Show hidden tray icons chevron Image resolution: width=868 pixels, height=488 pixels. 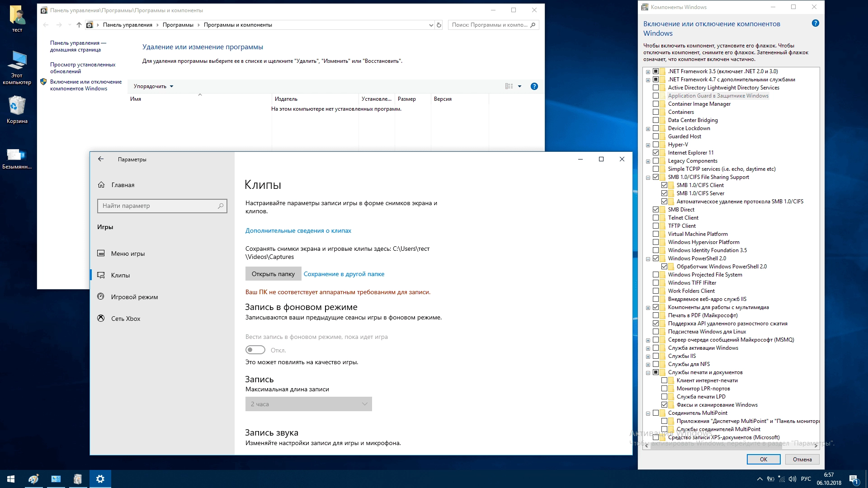pos(759,479)
